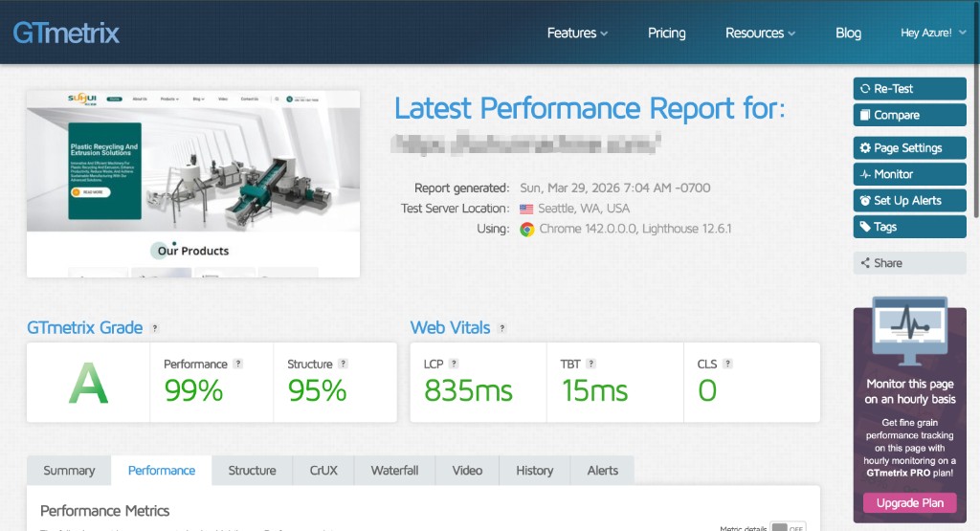Viewport: 980px width, 531px height.
Task: Click the TBT help icon
Action: click(x=590, y=364)
